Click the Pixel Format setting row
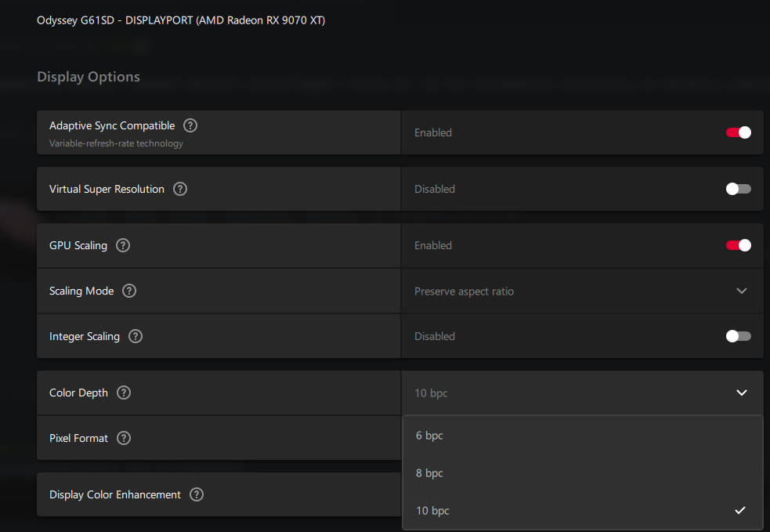Viewport: 770px width, 532px height. pyautogui.click(x=219, y=438)
